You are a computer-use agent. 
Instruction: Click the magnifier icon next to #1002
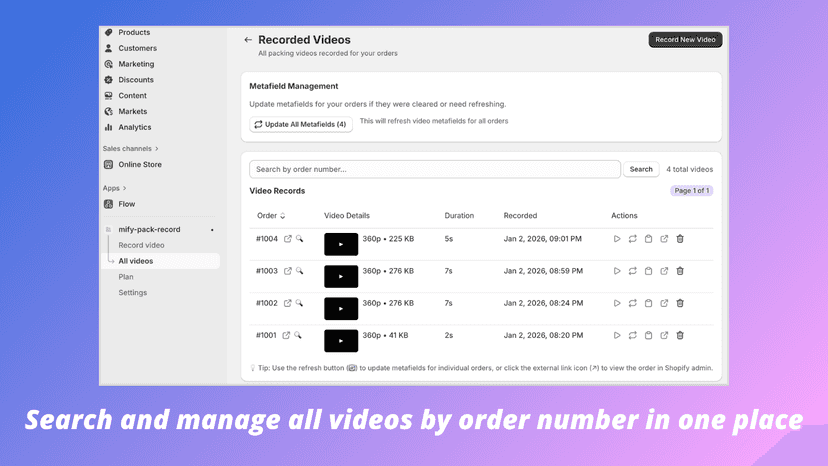pyautogui.click(x=299, y=303)
